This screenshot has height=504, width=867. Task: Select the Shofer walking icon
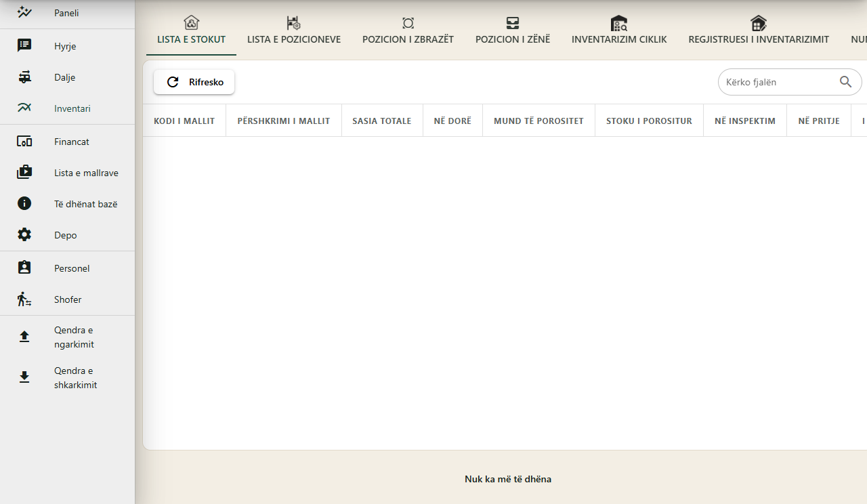click(24, 299)
